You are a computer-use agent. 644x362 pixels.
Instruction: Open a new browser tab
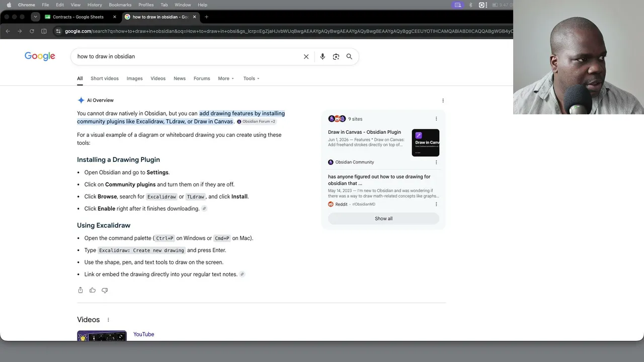tap(206, 17)
